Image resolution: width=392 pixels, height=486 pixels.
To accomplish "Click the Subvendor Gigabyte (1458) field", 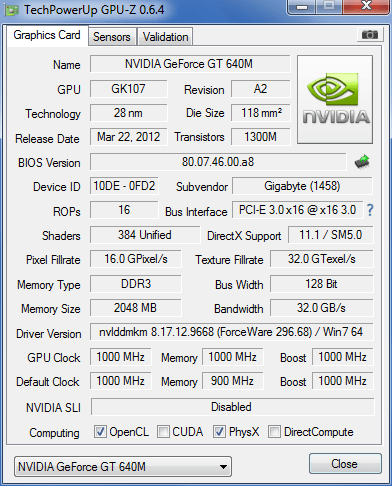I will [302, 186].
